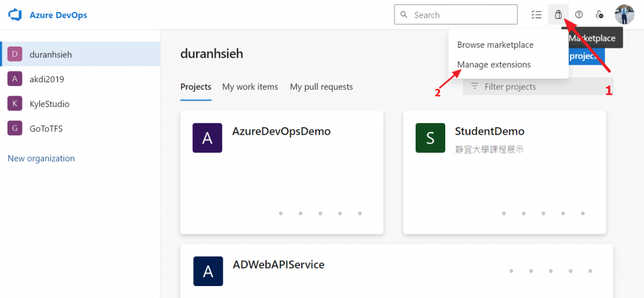Click the ADWebAPIService navy A tile icon
The image size is (644, 298).
pos(208,272)
